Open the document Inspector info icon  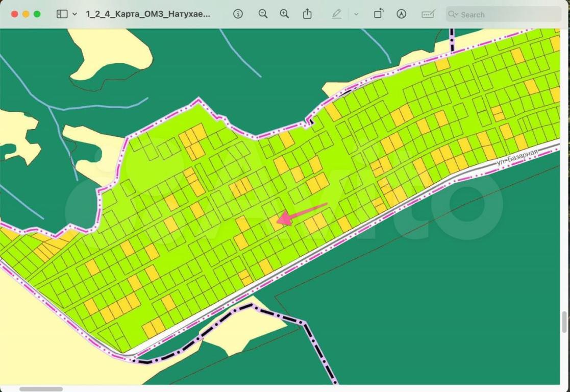(238, 14)
